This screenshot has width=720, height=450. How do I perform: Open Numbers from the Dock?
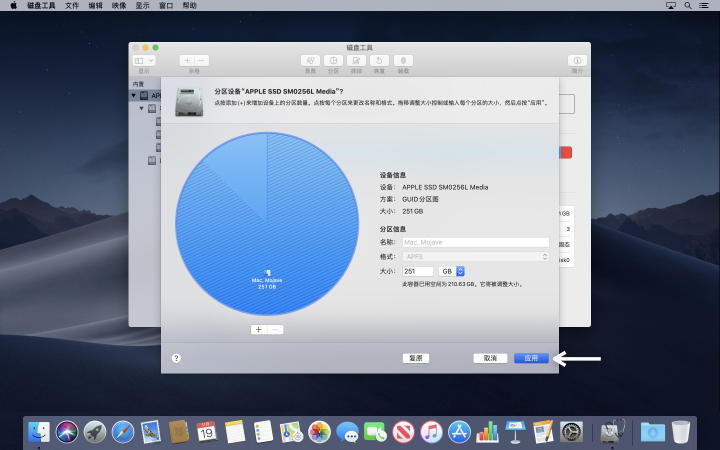tap(488, 432)
